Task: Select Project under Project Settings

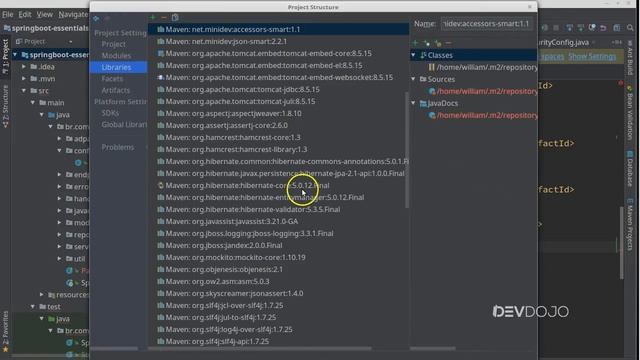Action: click(x=113, y=44)
